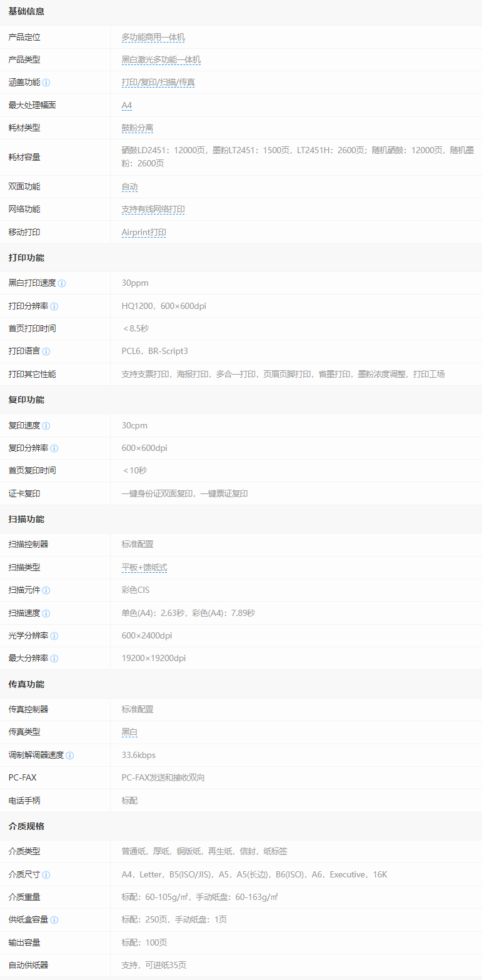
Task: Click the 复印分辨率 info icon
Action: pyautogui.click(x=54, y=448)
